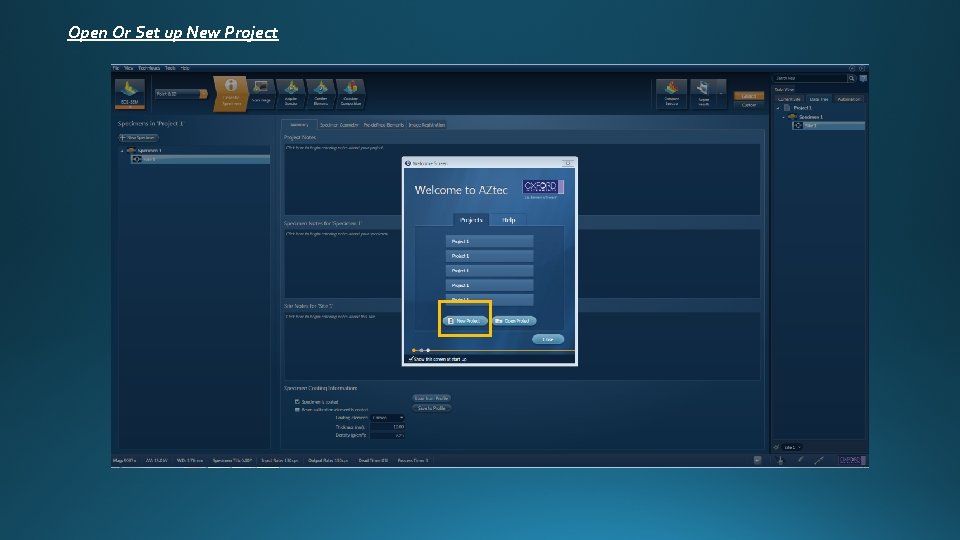Click the orange page dot in the Welcome dialog
Image resolution: width=960 pixels, height=540 pixels.
coord(414,350)
